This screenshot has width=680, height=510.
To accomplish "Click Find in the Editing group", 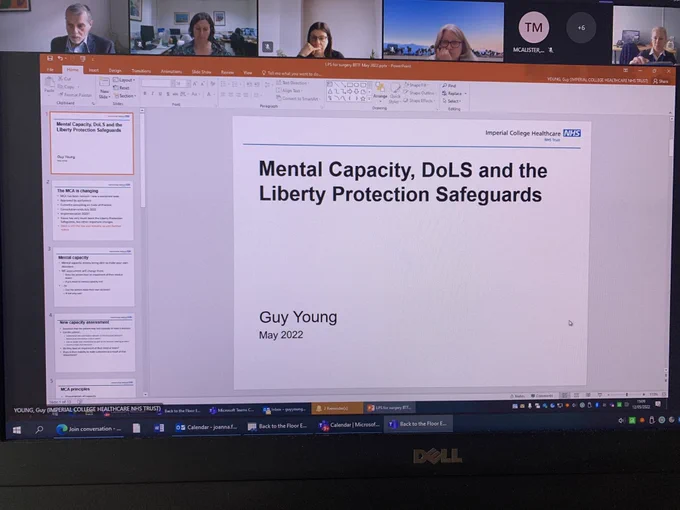I will pyautogui.click(x=449, y=85).
